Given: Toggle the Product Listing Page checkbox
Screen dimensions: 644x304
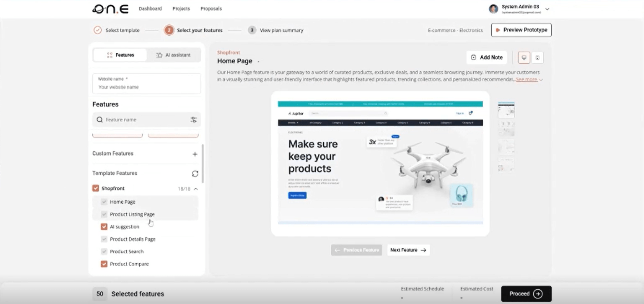Looking at the screenshot, I should click(x=104, y=214).
